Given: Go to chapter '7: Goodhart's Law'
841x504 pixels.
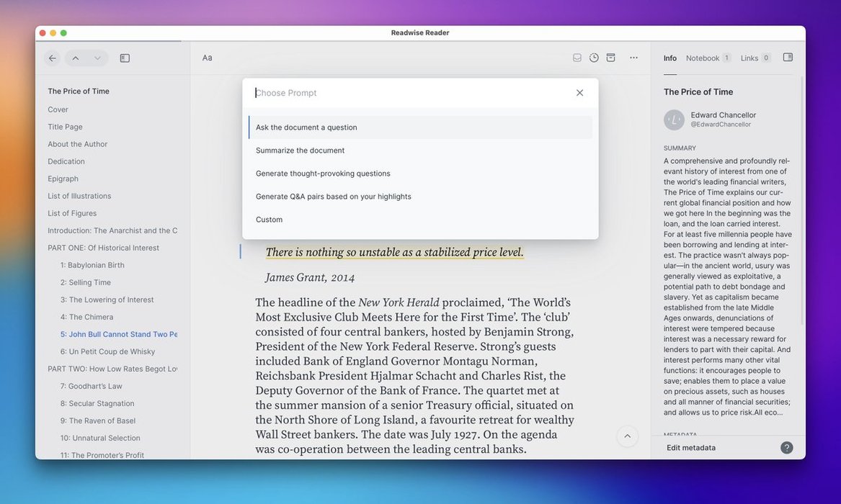Looking at the screenshot, I should click(92, 386).
